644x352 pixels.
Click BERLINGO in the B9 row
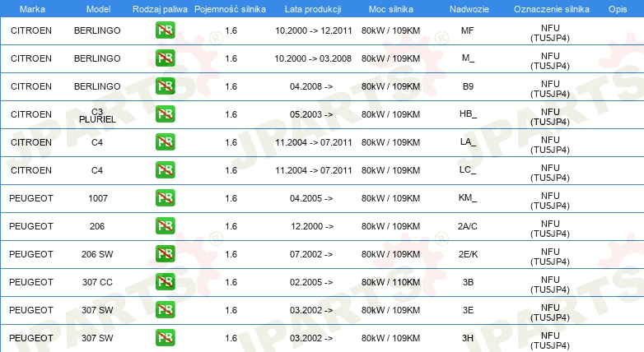(97, 86)
